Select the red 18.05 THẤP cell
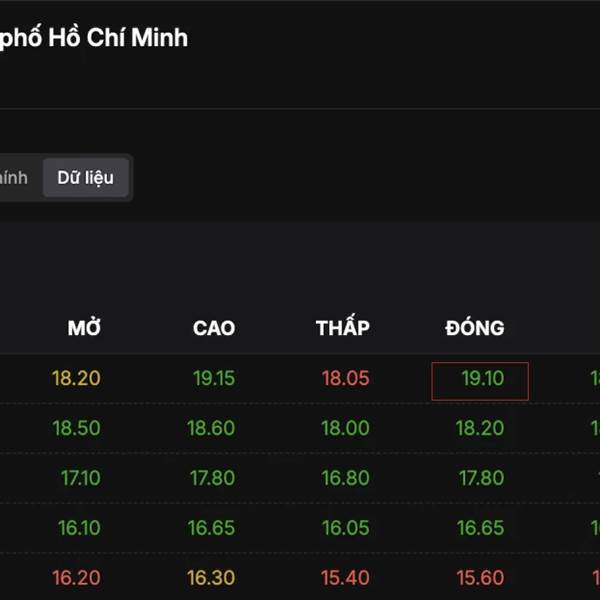Screen dimensions: 600x600 tap(345, 379)
